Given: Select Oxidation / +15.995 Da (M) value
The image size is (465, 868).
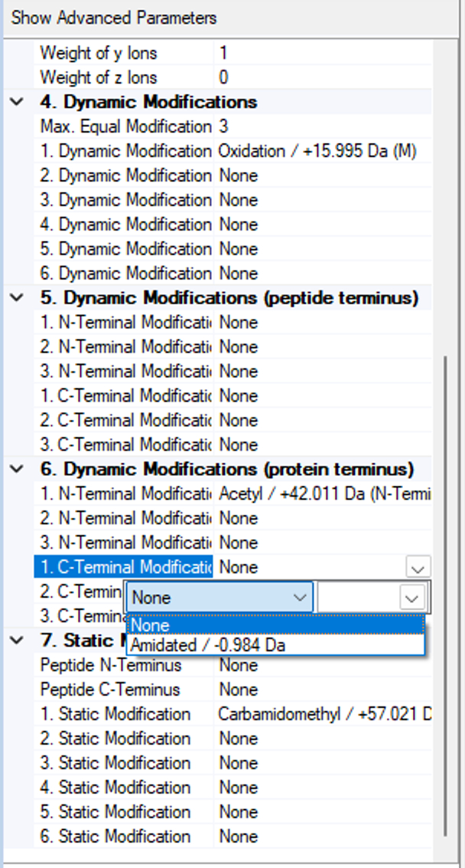Looking at the screenshot, I should (x=317, y=152).
